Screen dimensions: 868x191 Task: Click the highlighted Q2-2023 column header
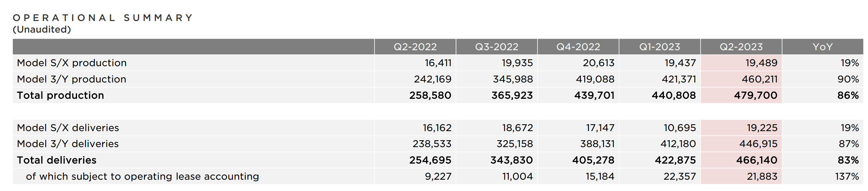(741, 47)
